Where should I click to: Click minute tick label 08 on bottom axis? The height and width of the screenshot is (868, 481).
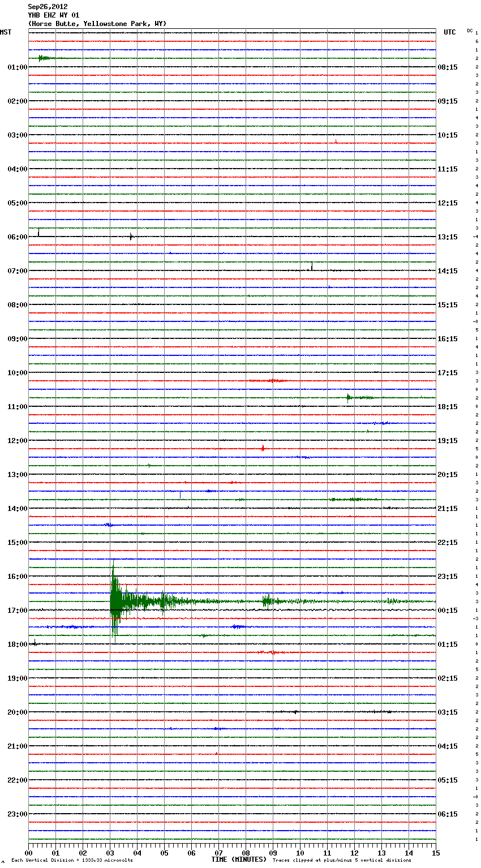[x=246, y=853]
